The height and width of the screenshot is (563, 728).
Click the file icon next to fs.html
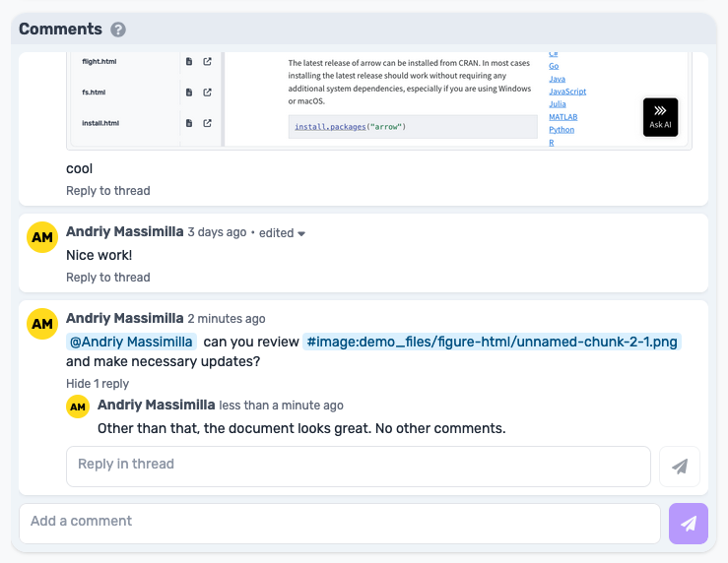click(189, 93)
